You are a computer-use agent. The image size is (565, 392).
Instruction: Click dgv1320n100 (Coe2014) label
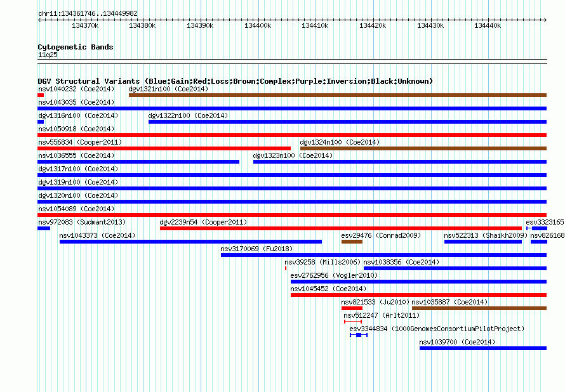point(78,195)
